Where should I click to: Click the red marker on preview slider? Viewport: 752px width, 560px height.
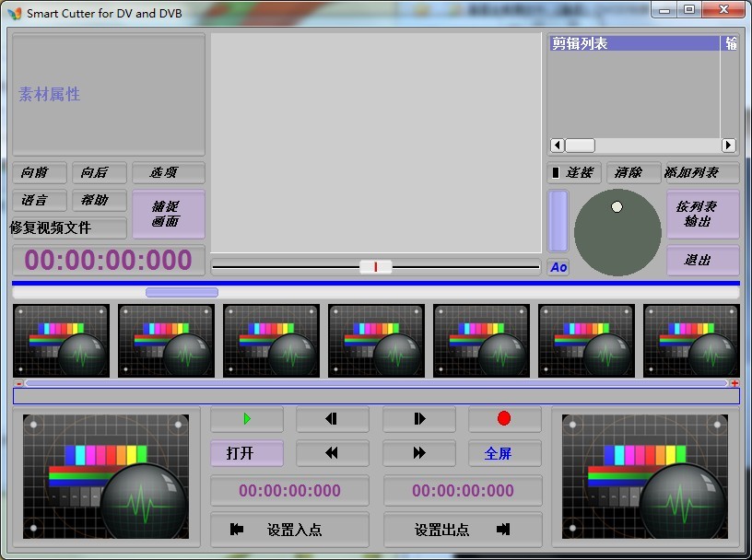tap(375, 267)
